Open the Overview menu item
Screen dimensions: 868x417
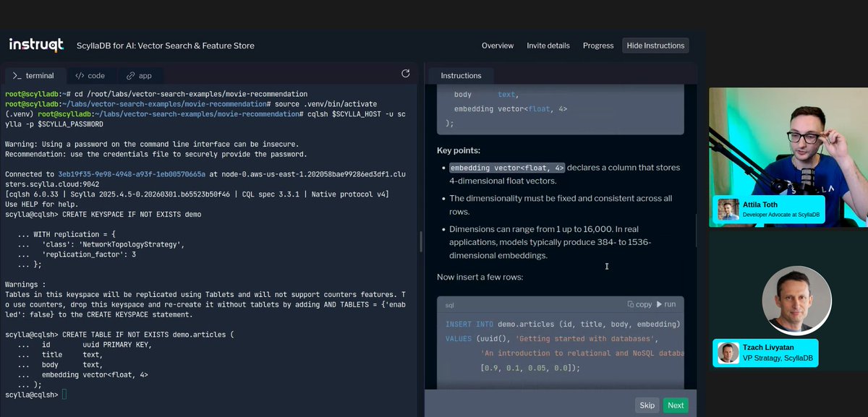click(498, 46)
